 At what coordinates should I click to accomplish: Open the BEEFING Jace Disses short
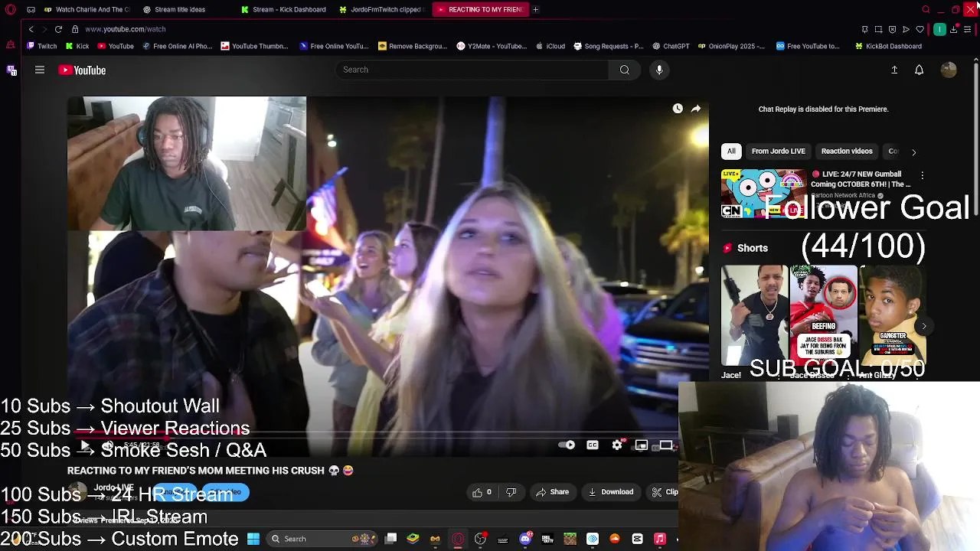[823, 316]
